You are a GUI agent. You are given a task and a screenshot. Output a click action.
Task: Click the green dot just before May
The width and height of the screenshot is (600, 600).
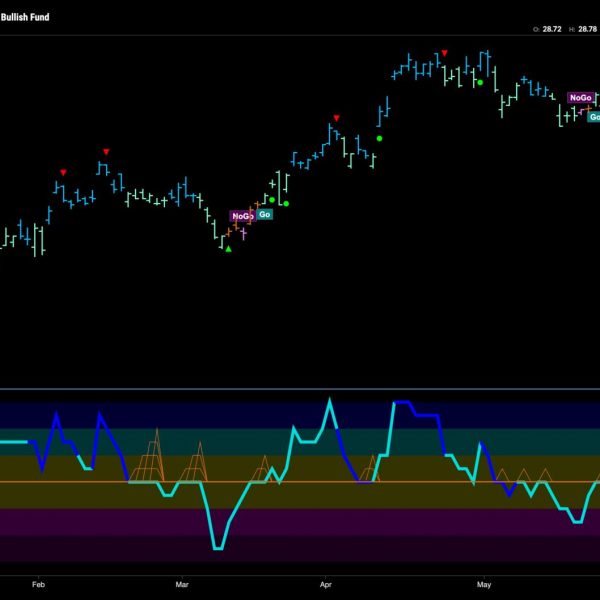click(480, 82)
